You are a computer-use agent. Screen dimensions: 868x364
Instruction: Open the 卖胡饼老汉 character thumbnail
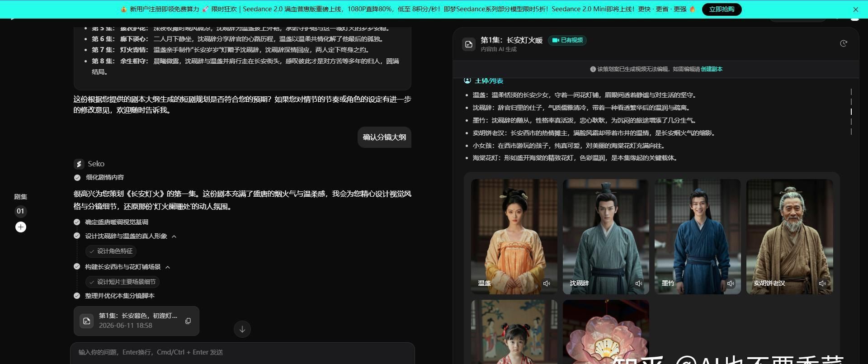pos(789,236)
